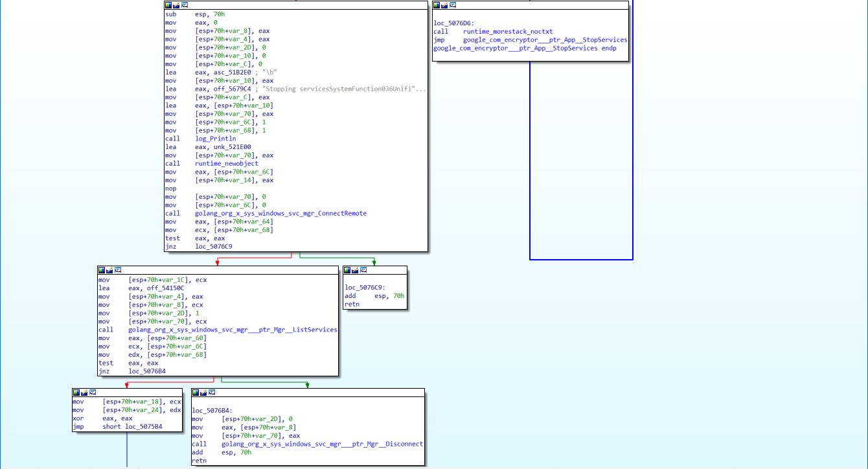Click group-nodes icon on ListServices block
The image size is (868, 469).
(x=119, y=269)
